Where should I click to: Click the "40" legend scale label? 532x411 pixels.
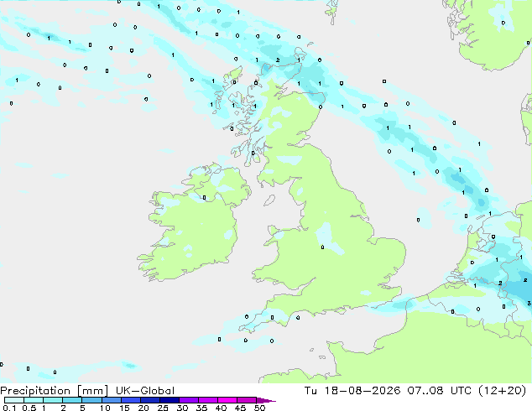pos(221,408)
